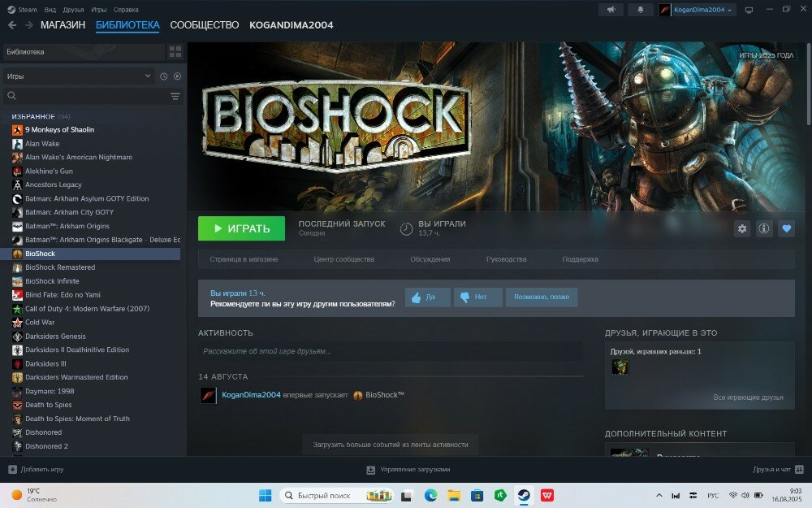
Task: Open Microsoft Store taskbar icon
Action: (x=477, y=496)
